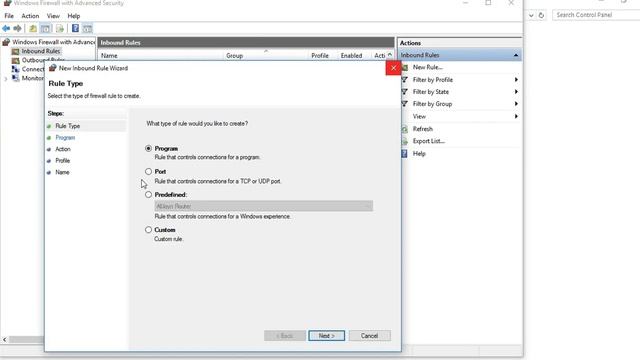Image resolution: width=640 pixels, height=360 pixels.
Task: Expand the Filter by Group submenu arrow
Action: click(516, 104)
